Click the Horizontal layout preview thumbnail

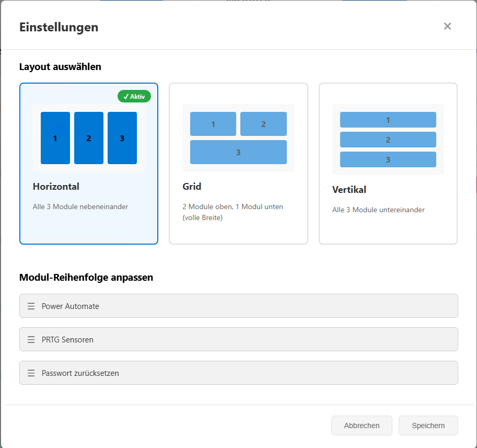pyautogui.click(x=89, y=138)
